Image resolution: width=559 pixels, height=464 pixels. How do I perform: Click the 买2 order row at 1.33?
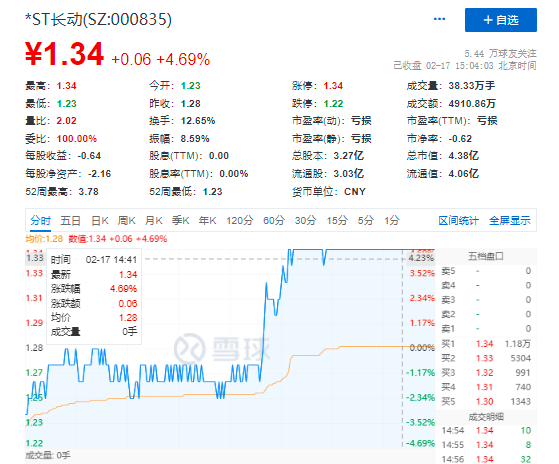(x=486, y=358)
